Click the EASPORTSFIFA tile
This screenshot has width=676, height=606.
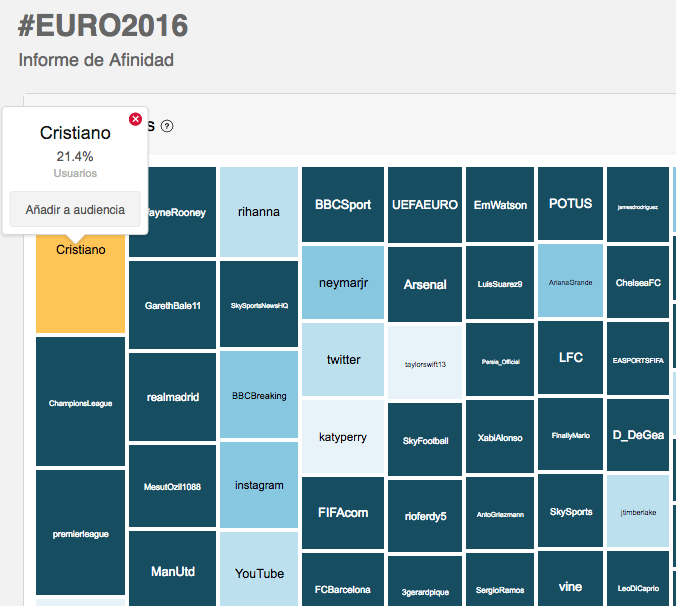pyautogui.click(x=638, y=359)
